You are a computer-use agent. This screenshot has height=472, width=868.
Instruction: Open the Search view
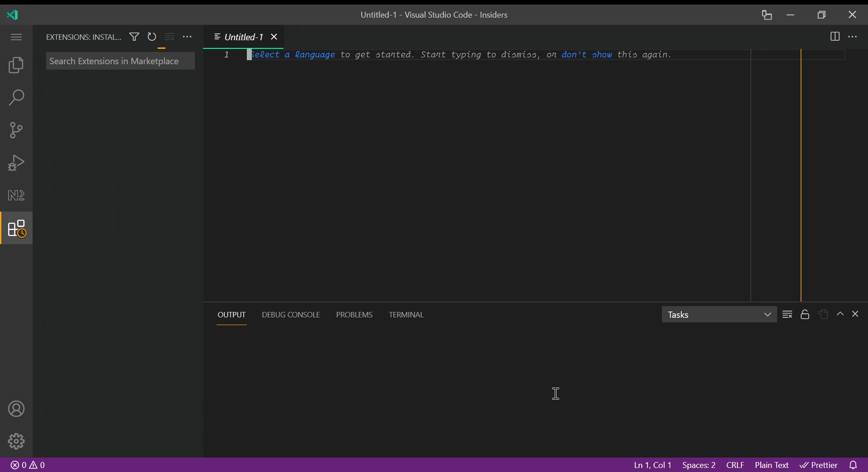click(x=16, y=98)
